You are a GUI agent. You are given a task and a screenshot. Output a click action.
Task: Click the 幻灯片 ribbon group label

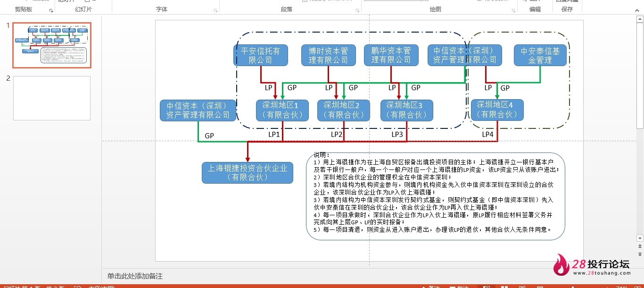point(83,9)
